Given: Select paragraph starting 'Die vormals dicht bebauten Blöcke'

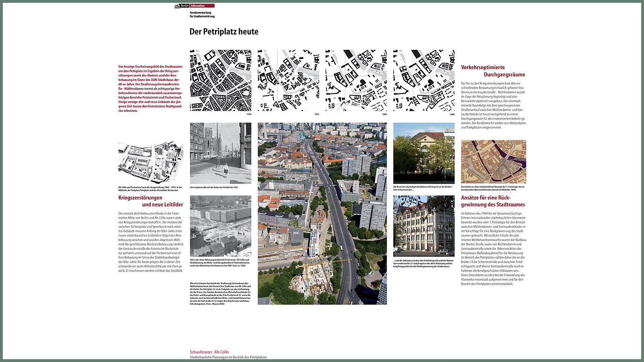Looking at the screenshot, I should point(151,242).
